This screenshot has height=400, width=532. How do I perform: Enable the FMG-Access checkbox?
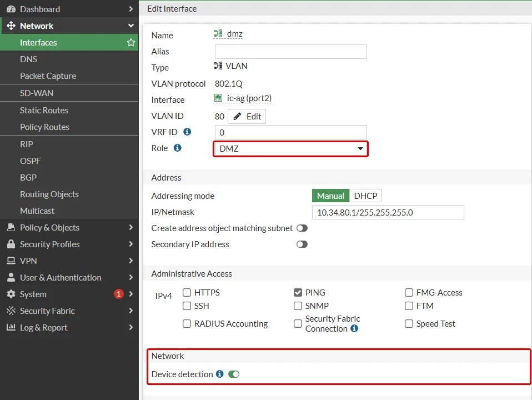click(x=409, y=292)
